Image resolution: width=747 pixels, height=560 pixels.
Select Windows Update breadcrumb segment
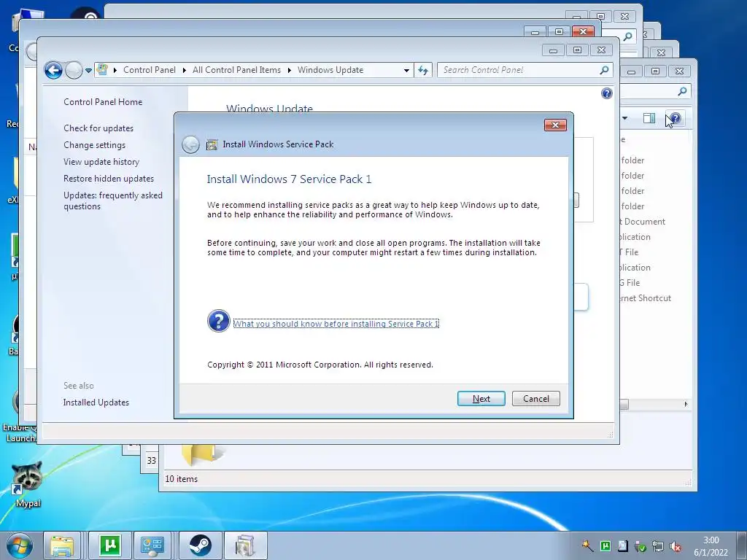pos(330,70)
